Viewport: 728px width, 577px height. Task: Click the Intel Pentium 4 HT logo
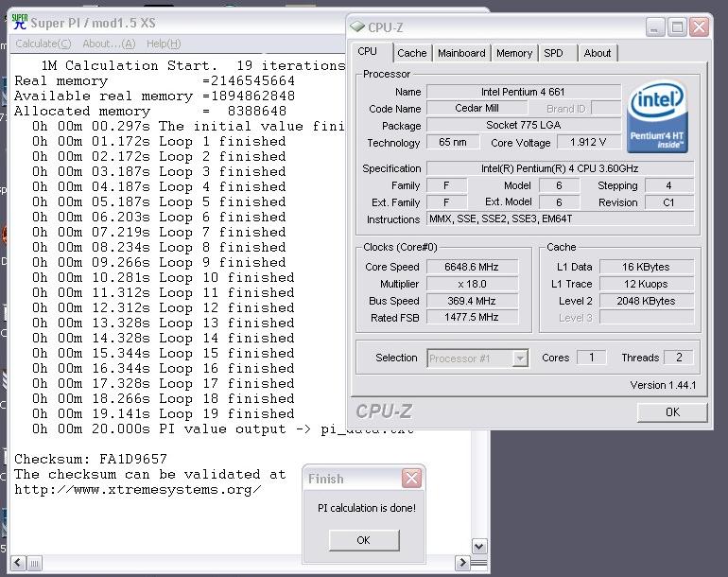657,118
